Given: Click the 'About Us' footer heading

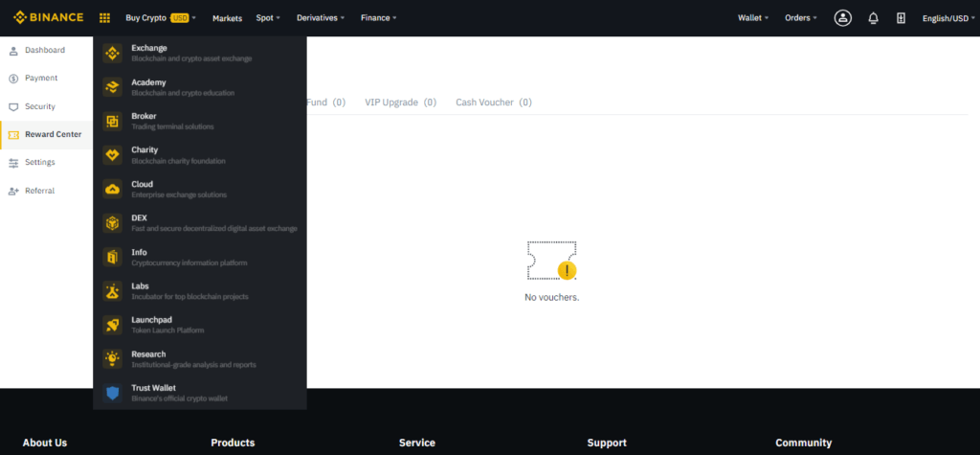Looking at the screenshot, I should (x=45, y=443).
